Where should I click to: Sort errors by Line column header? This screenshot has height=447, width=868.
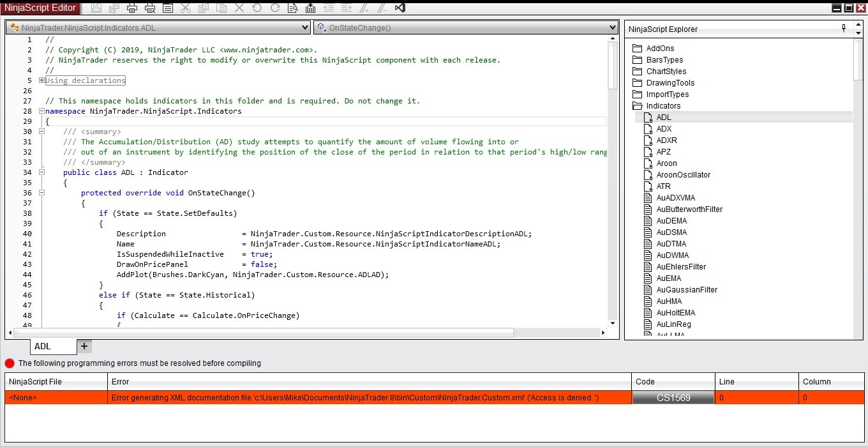point(757,382)
